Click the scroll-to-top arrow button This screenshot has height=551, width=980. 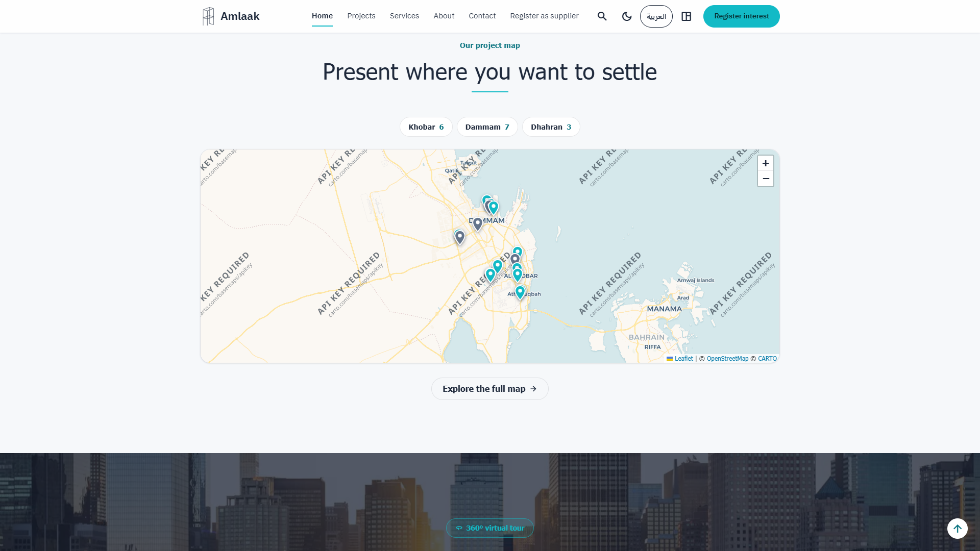[958, 529]
